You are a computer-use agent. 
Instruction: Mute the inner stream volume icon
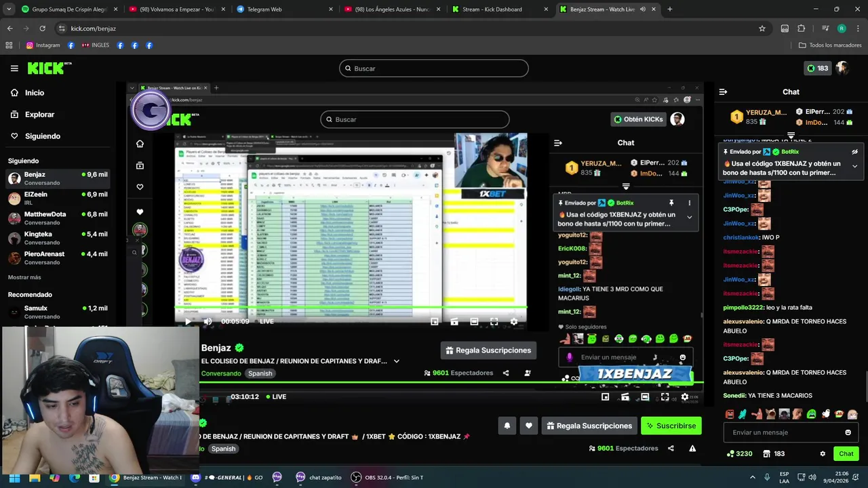[208, 321]
